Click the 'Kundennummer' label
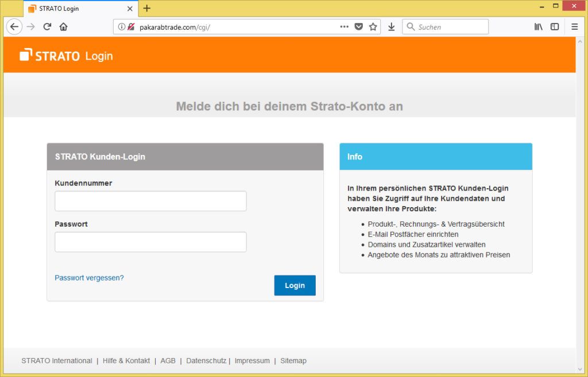 coord(83,183)
